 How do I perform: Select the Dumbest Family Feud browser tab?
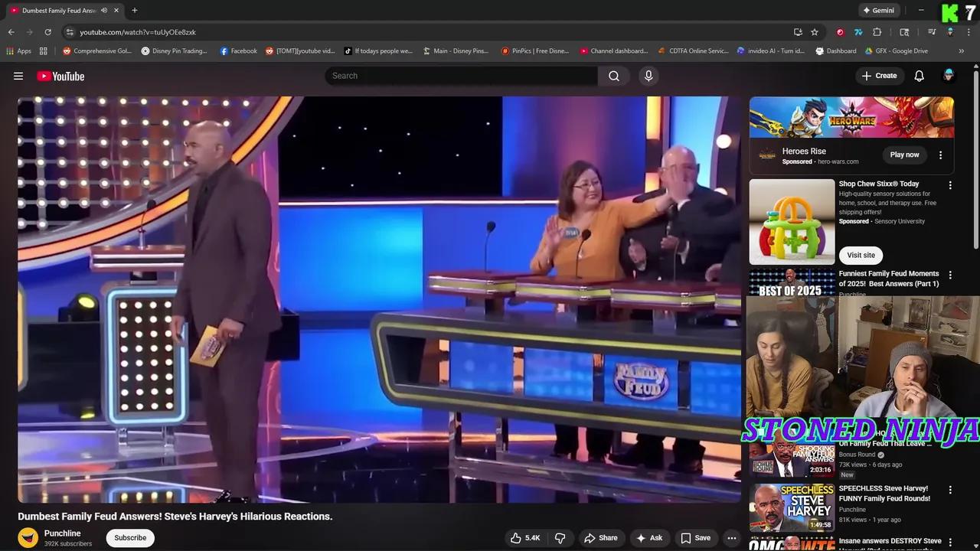[x=65, y=10]
